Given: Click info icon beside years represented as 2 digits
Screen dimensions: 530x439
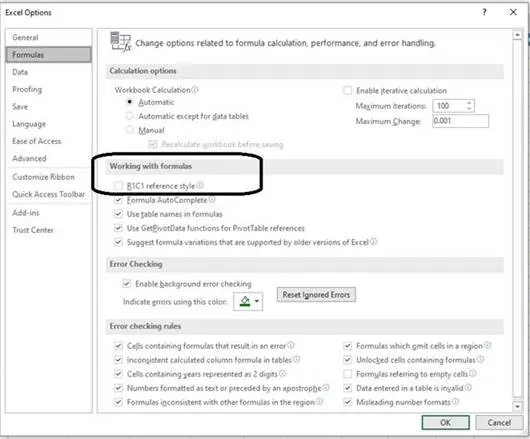Looking at the screenshot, I should click(283, 373).
